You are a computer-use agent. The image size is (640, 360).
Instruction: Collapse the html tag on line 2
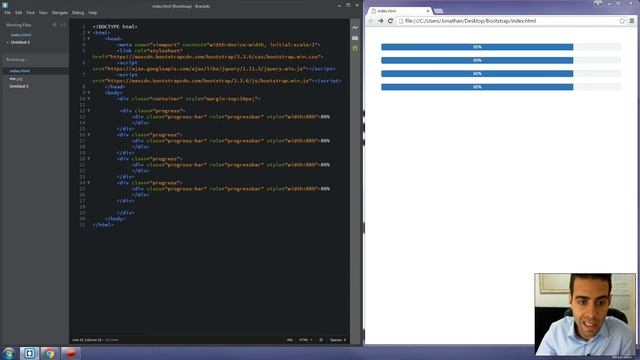click(89, 33)
